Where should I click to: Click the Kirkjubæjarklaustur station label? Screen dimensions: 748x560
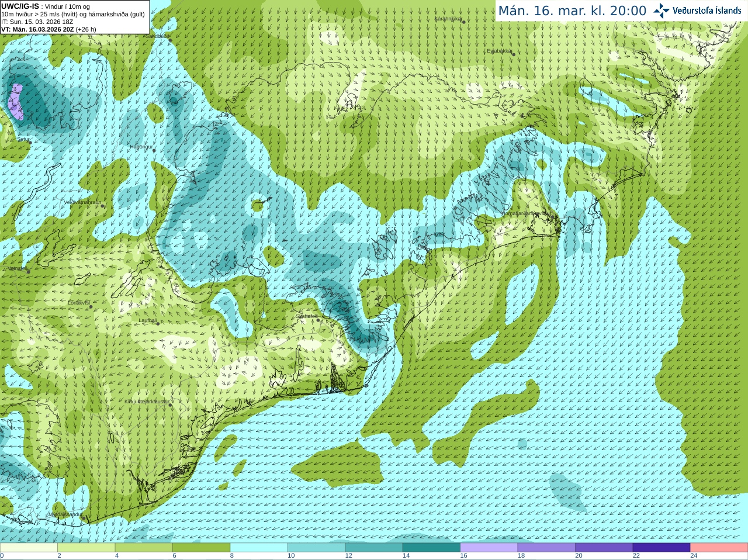[147, 402]
